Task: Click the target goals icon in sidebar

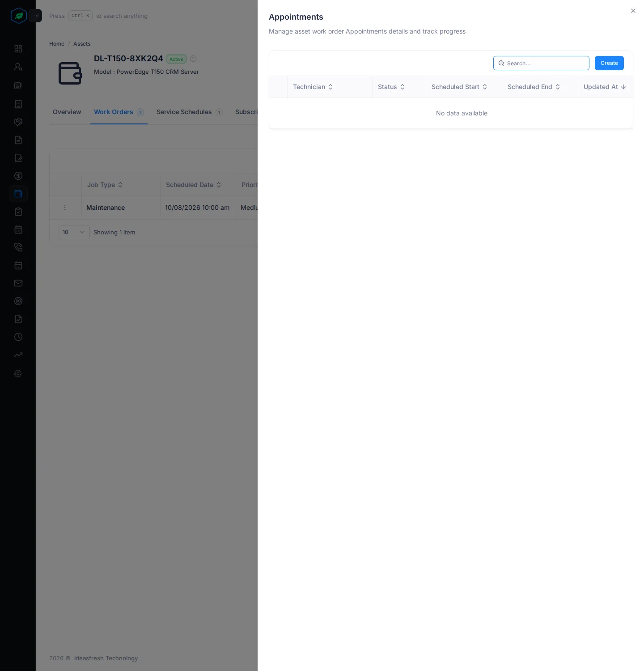Action: coord(18,301)
